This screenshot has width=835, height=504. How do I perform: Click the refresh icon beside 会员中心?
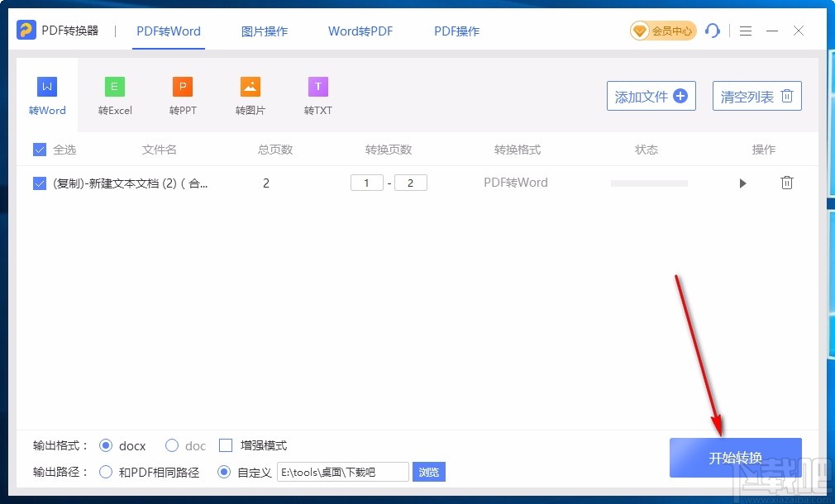(x=713, y=31)
